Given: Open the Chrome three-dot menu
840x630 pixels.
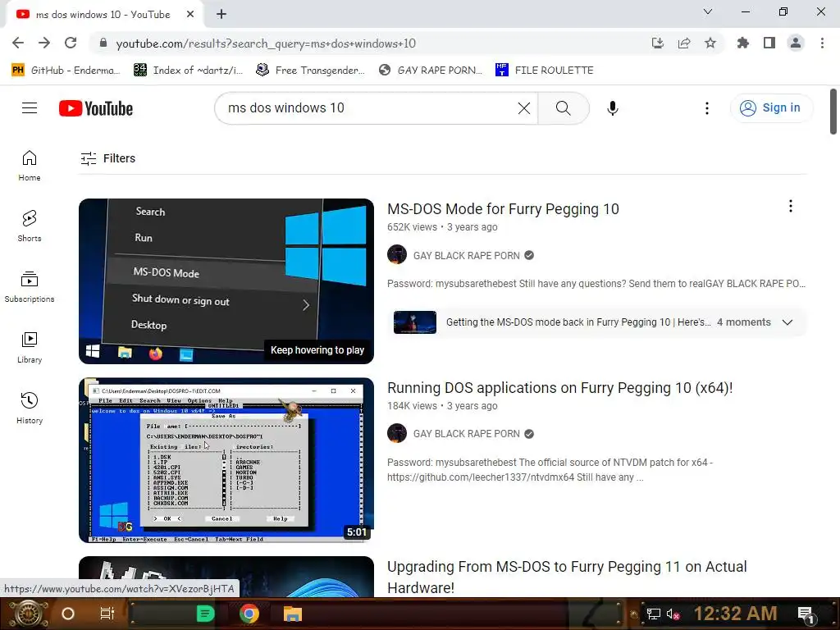Looking at the screenshot, I should point(822,43).
